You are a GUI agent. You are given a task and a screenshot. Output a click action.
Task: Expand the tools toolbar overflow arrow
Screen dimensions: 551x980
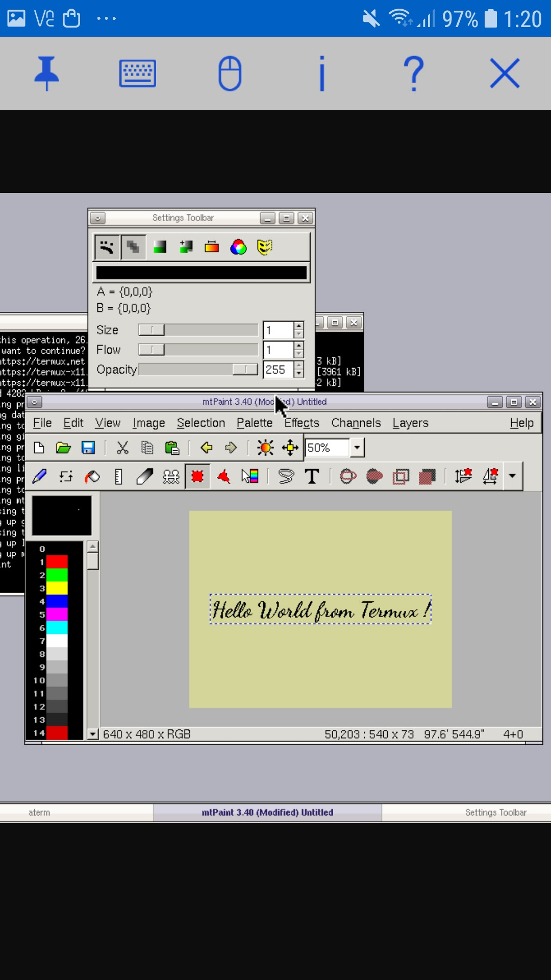513,476
